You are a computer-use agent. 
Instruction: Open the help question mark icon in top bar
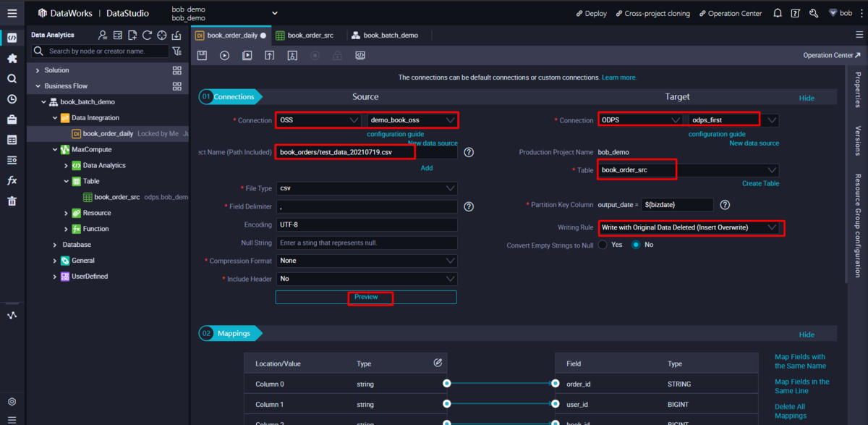pos(796,13)
